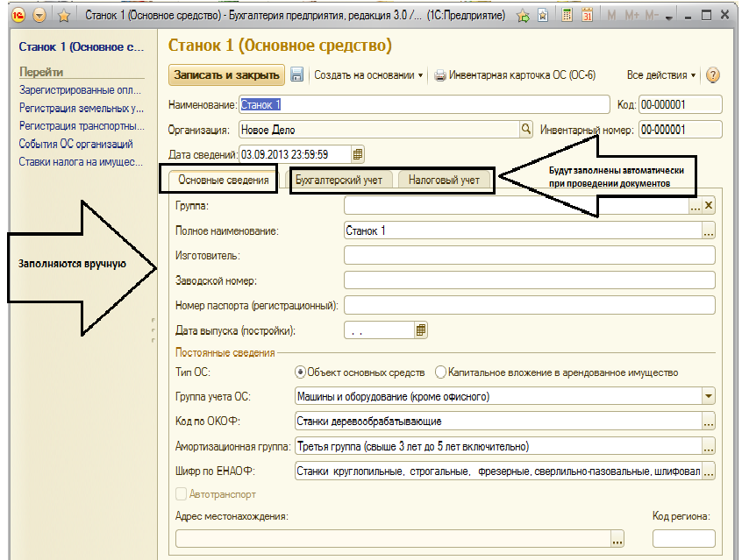This screenshot has height=560, width=742.
Task: Open the main menu dropdown arrow in title bar
Action: coord(39,16)
